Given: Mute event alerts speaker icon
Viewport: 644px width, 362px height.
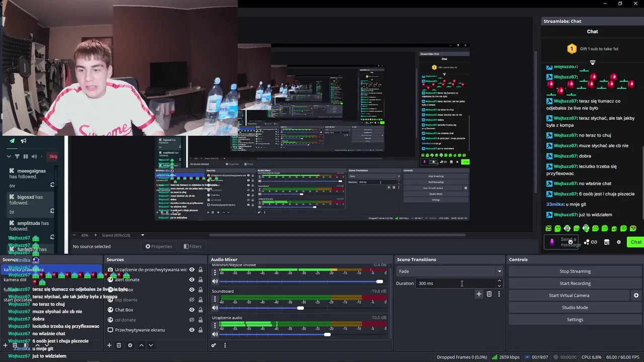Looking at the screenshot, I should coord(34,156).
